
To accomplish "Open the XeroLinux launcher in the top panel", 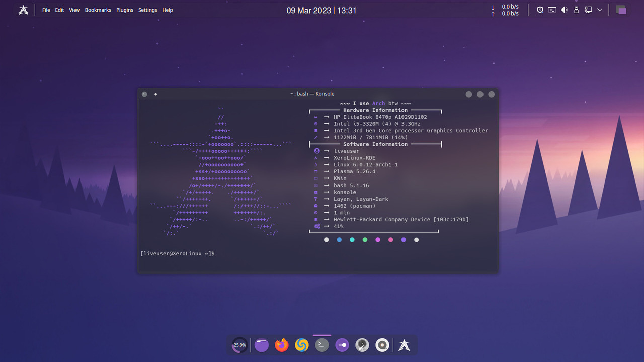I will (x=23, y=10).
